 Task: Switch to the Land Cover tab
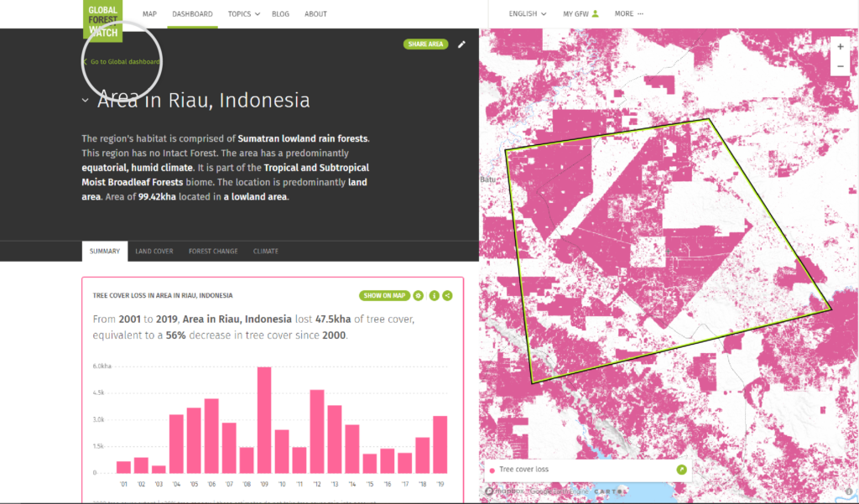[x=154, y=251]
